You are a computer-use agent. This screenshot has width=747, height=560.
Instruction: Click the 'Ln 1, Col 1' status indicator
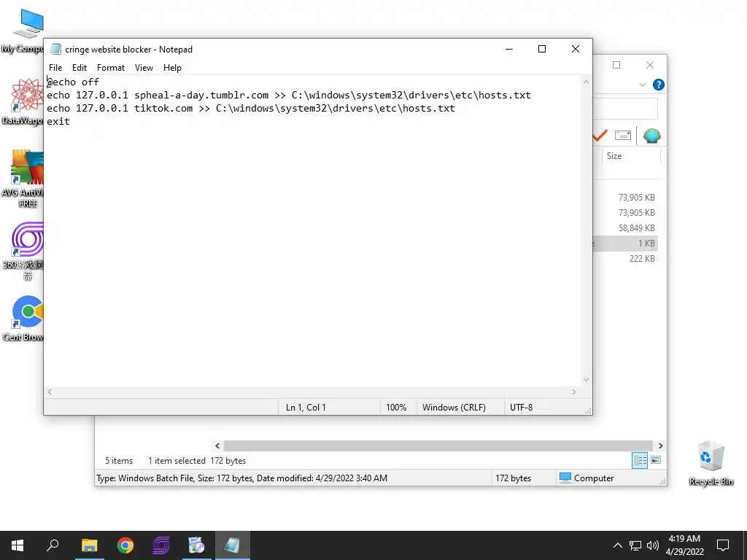coord(306,408)
